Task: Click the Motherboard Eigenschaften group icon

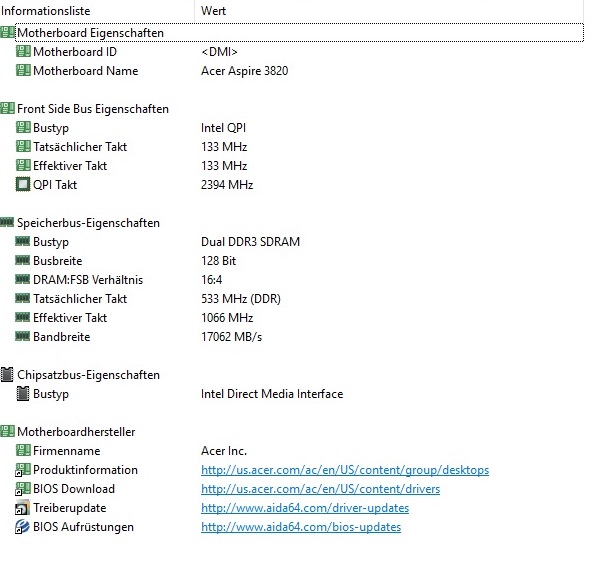Action: [x=7, y=32]
